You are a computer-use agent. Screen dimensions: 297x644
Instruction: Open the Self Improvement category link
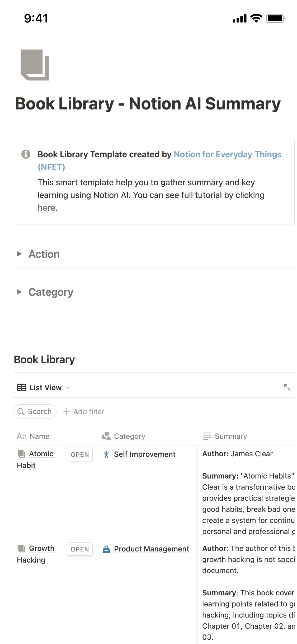(145, 454)
